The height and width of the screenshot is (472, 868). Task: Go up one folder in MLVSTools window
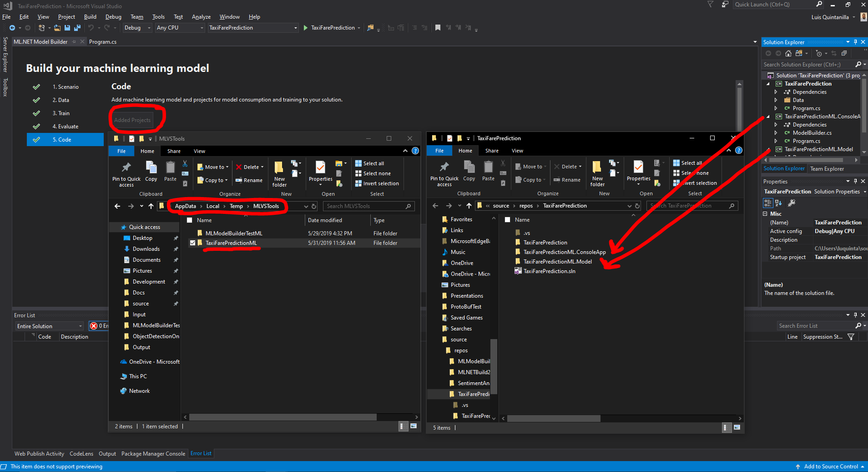[151, 206]
